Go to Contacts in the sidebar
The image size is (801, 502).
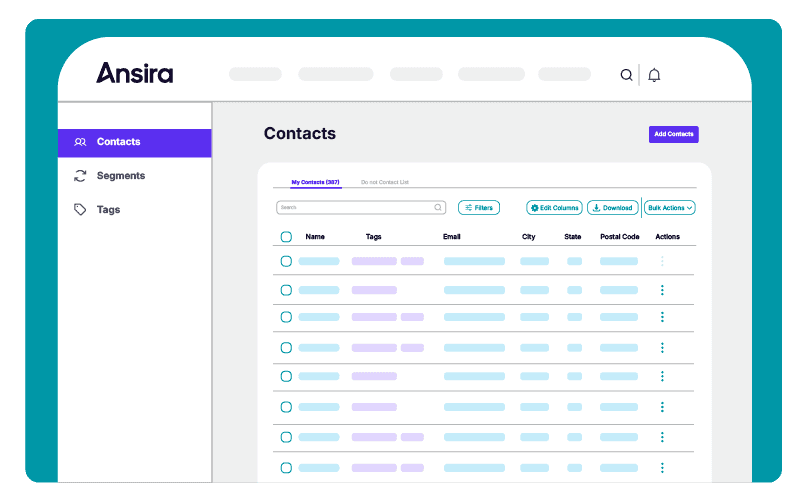(x=135, y=143)
